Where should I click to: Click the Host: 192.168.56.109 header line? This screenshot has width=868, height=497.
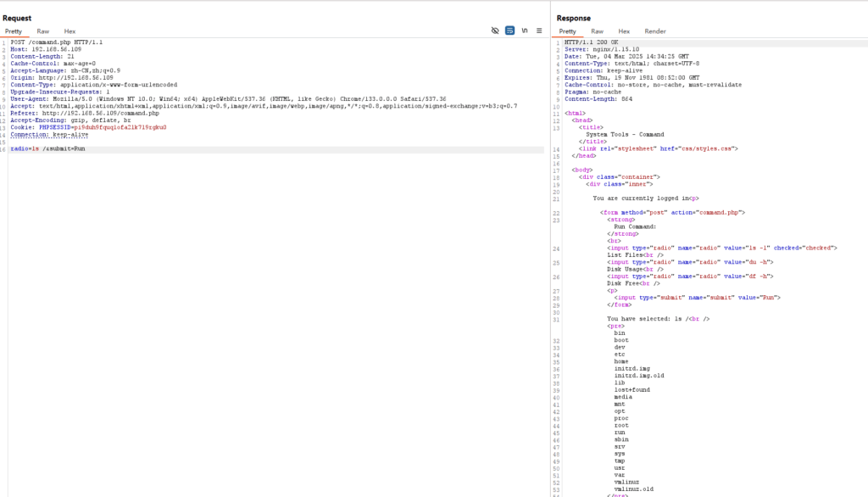pos(46,49)
